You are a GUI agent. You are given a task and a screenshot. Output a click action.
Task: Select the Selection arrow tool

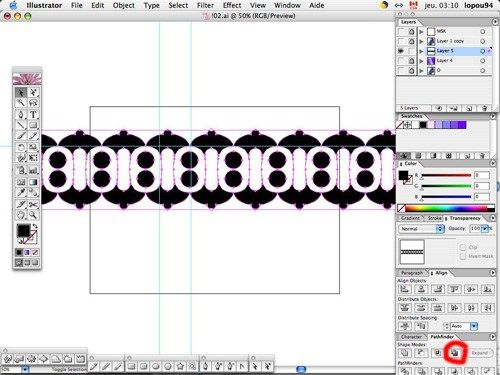[21, 92]
